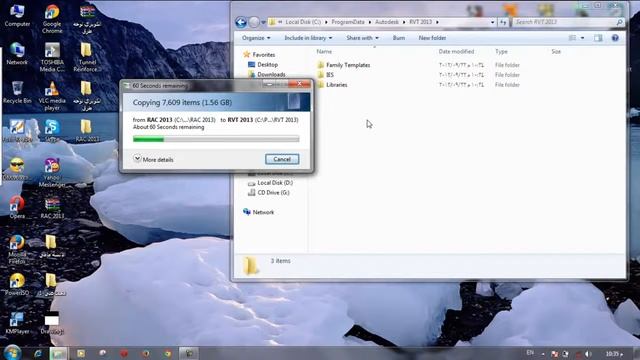Viewport: 640px width, 360px height.
Task: Select the Tunnel Reinforce folder on desktop
Action: click(86, 57)
